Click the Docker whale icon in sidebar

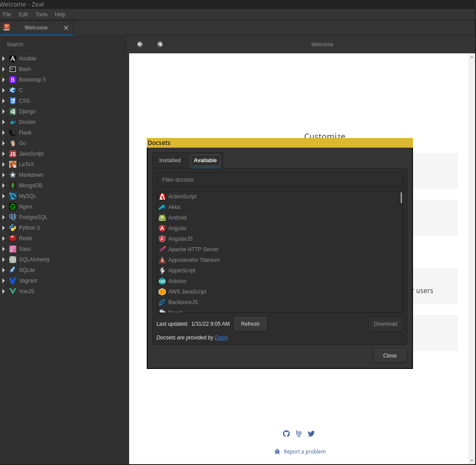pyautogui.click(x=13, y=122)
